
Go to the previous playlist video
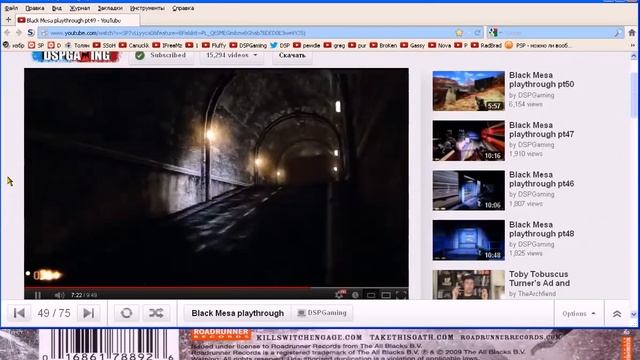point(19,313)
